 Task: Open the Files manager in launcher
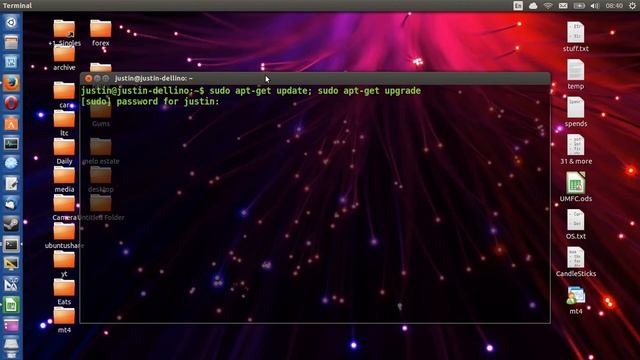11,42
